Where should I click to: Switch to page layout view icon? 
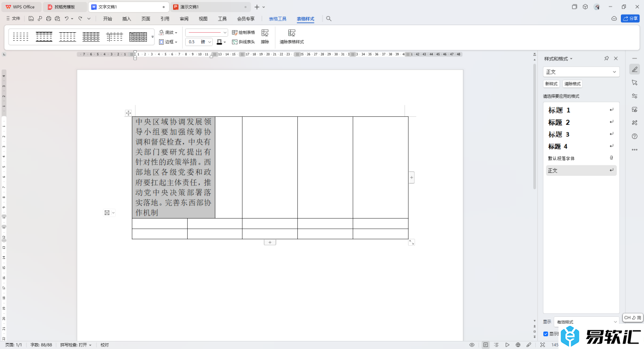(x=486, y=345)
